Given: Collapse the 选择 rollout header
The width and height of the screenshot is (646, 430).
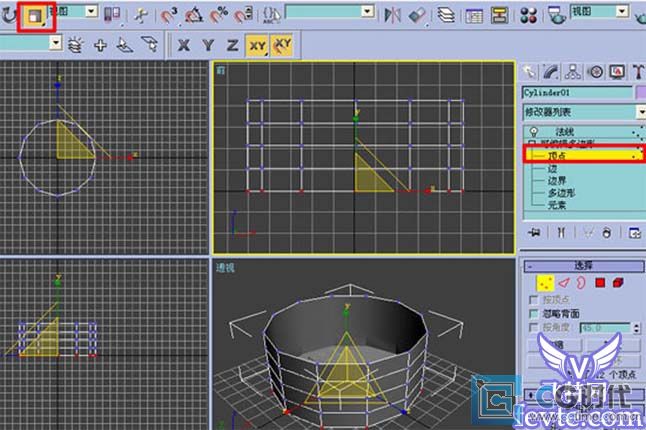Looking at the screenshot, I should click(584, 266).
